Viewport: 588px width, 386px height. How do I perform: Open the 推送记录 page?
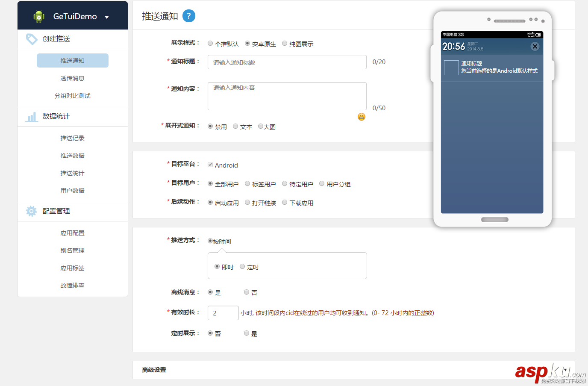pos(72,138)
